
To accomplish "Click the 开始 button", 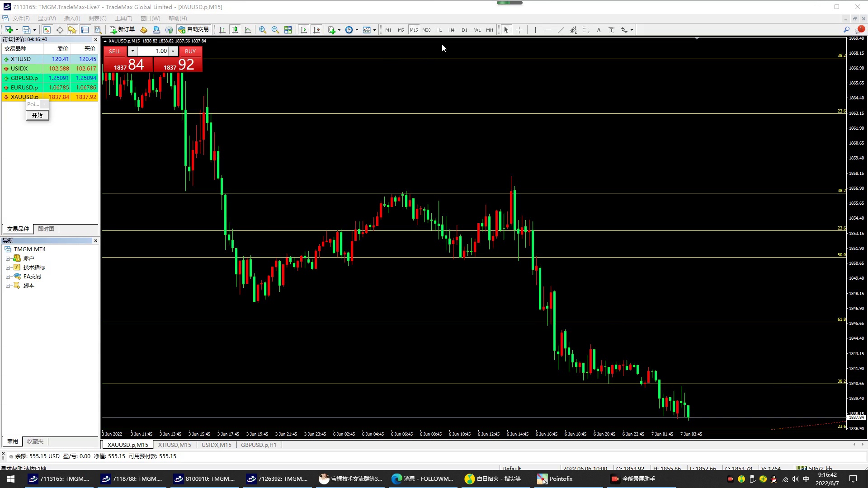I will (37, 116).
